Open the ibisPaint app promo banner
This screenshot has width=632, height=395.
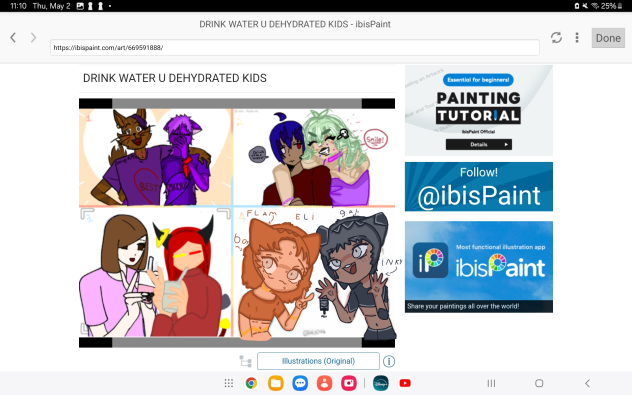pyautogui.click(x=479, y=267)
